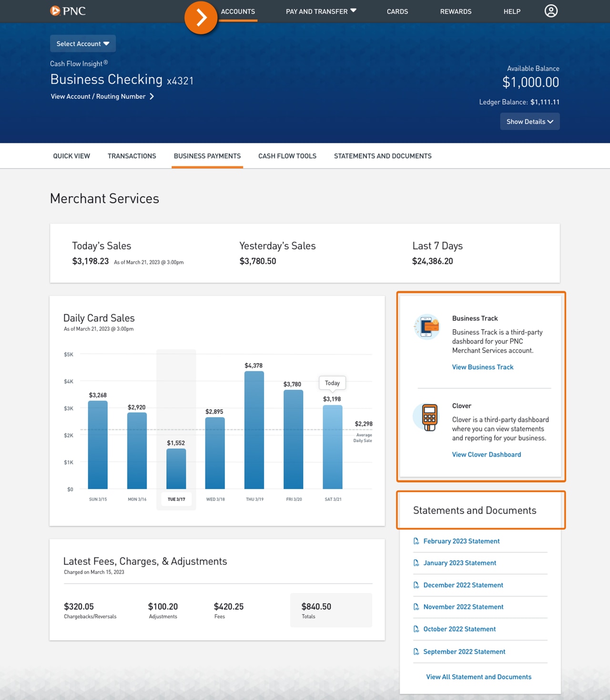Click the PDF icon beside November 2022 Statement
Viewport: 610px width, 700px height.
tap(416, 607)
